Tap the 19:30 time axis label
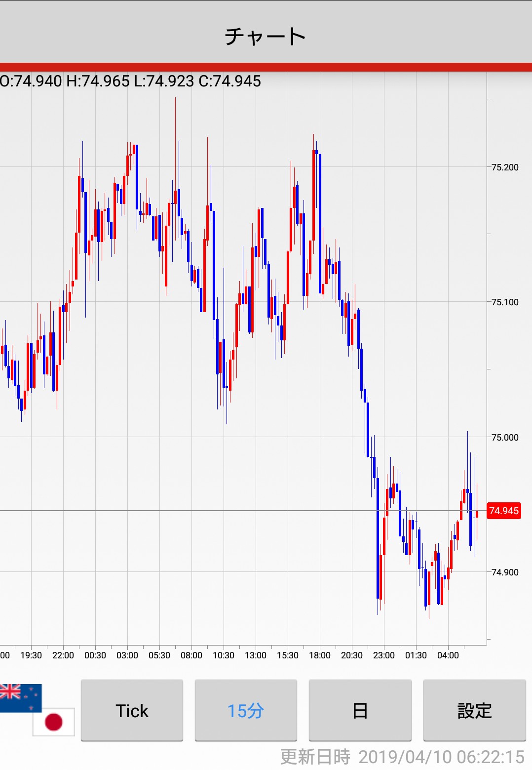532x770 pixels. click(x=31, y=655)
